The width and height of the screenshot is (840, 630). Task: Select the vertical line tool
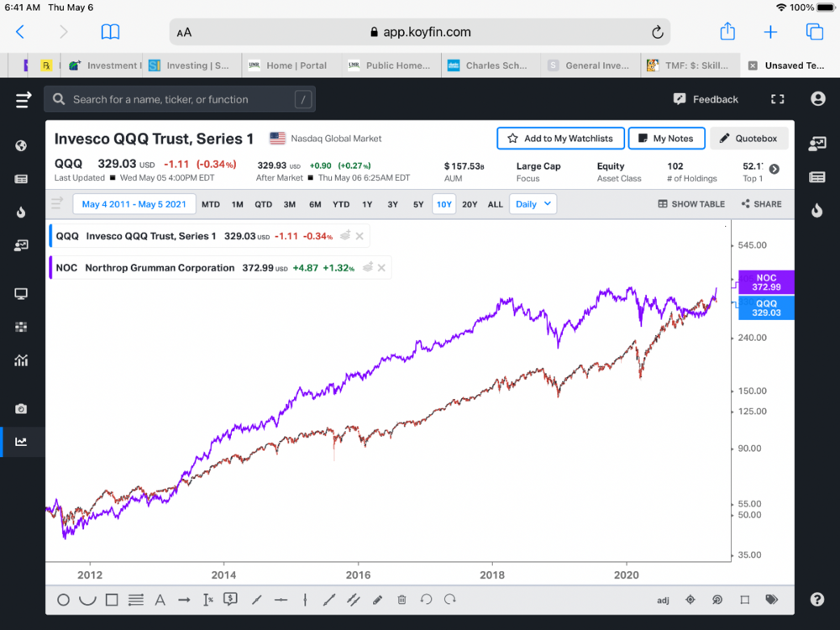point(305,600)
